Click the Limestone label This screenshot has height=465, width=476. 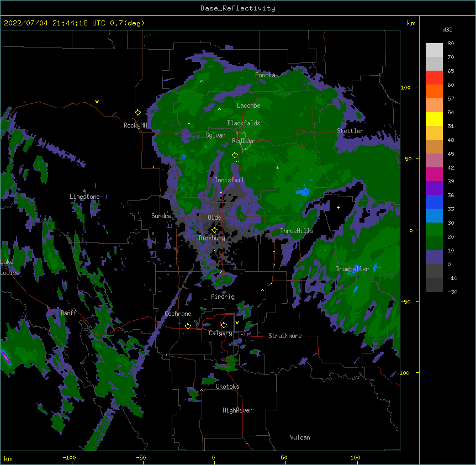point(84,197)
